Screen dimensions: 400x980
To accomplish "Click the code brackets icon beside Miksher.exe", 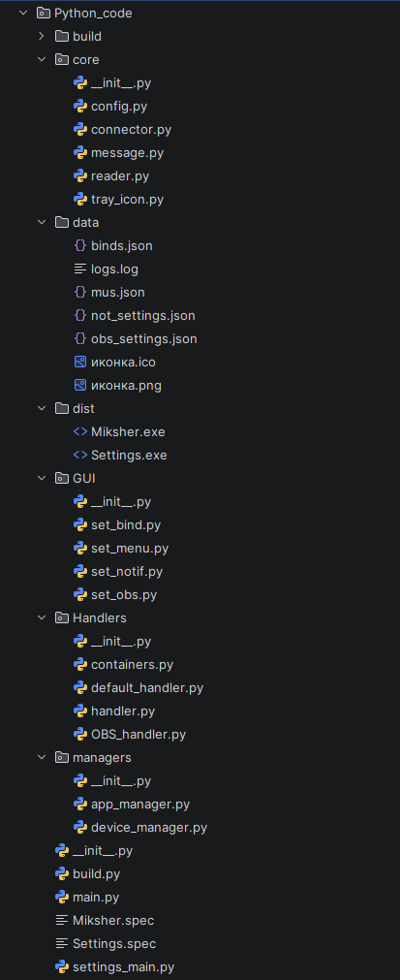I will 79,432.
